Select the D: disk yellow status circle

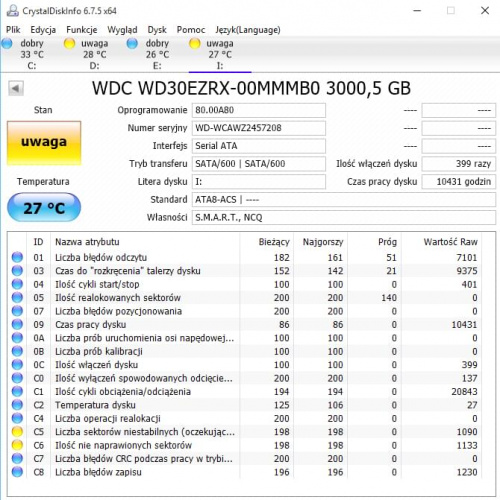(69, 44)
